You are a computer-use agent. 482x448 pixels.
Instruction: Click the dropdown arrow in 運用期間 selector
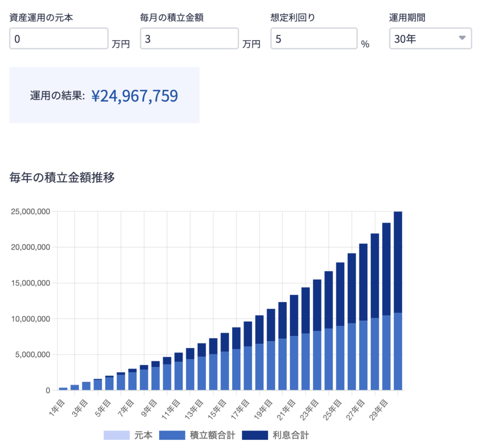click(x=462, y=38)
